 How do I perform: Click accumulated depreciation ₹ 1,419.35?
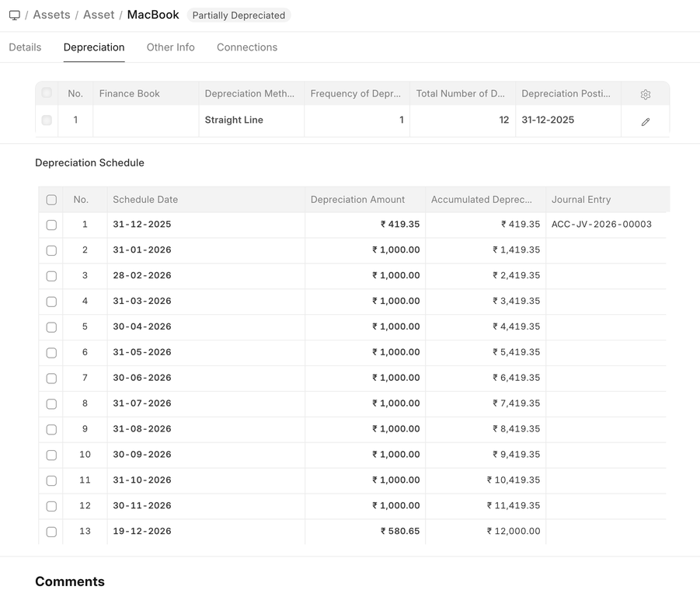(x=486, y=250)
